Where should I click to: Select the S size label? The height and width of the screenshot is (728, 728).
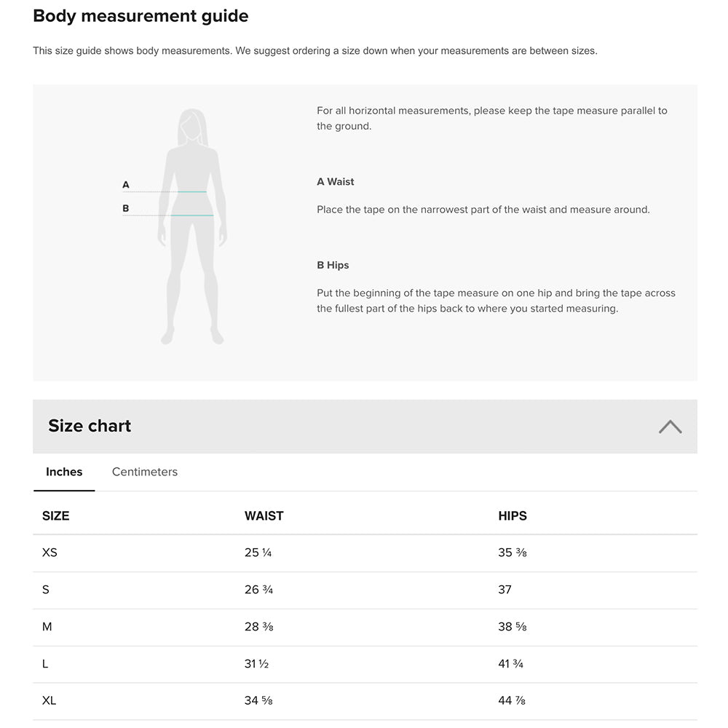tap(46, 590)
